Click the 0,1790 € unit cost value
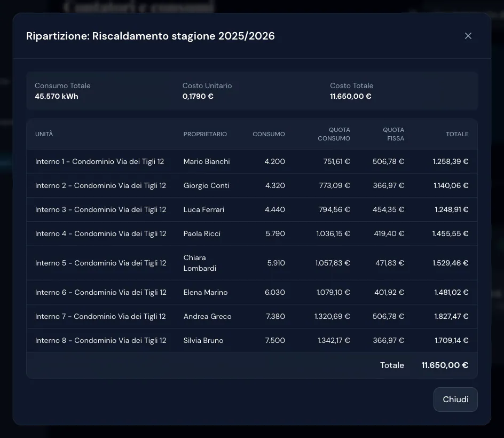Image resolution: width=504 pixels, height=438 pixels. 198,97
